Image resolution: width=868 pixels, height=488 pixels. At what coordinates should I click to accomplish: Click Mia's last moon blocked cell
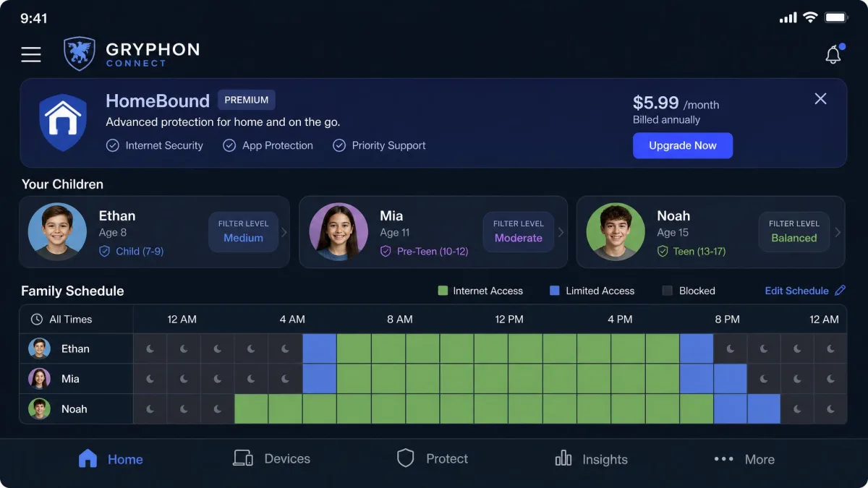(x=830, y=379)
